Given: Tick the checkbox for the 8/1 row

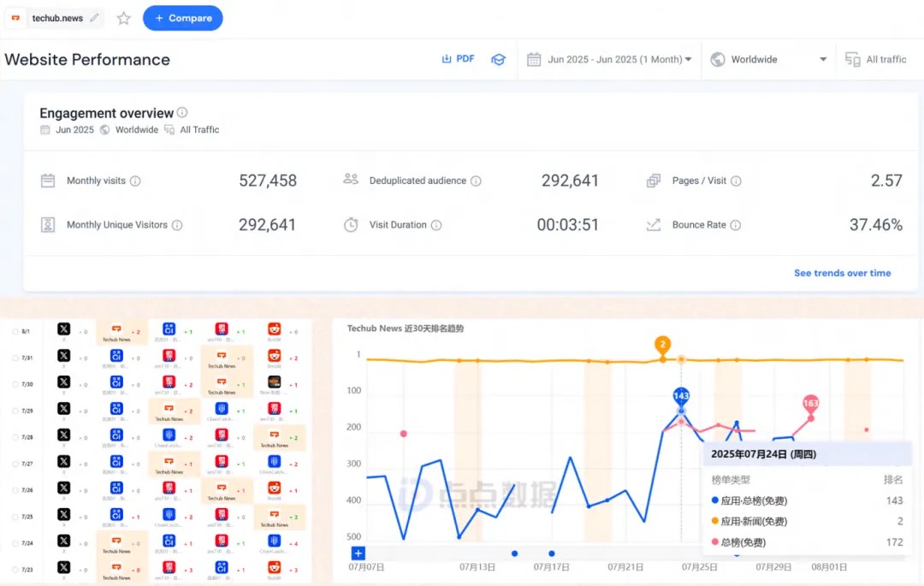Looking at the screenshot, I should coord(15,330).
